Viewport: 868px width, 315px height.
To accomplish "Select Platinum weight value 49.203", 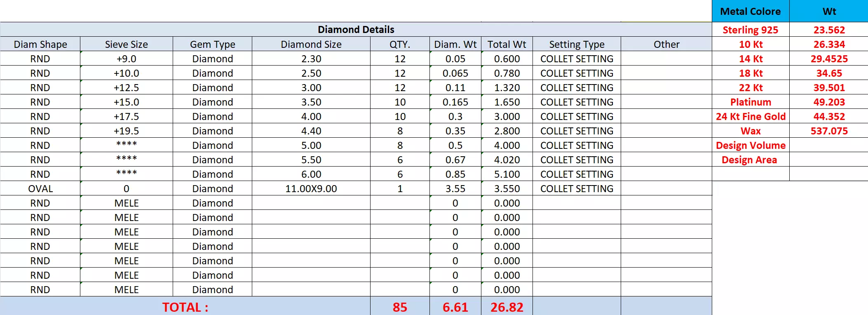I will (x=829, y=102).
